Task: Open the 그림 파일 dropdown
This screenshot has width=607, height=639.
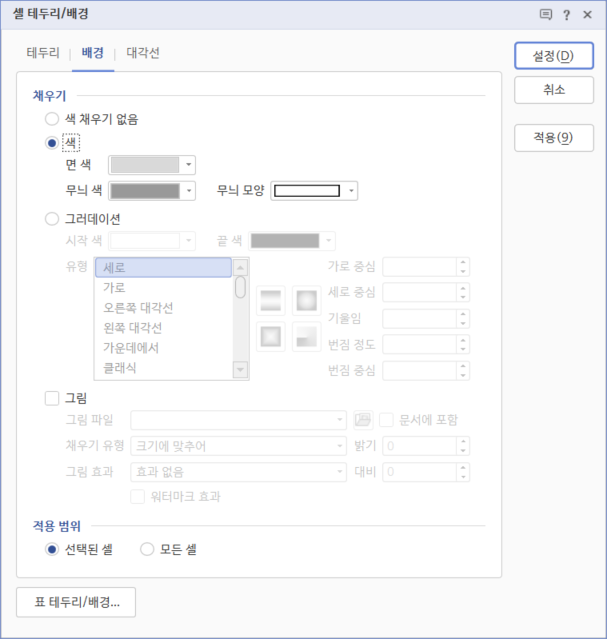Action: pos(238,420)
